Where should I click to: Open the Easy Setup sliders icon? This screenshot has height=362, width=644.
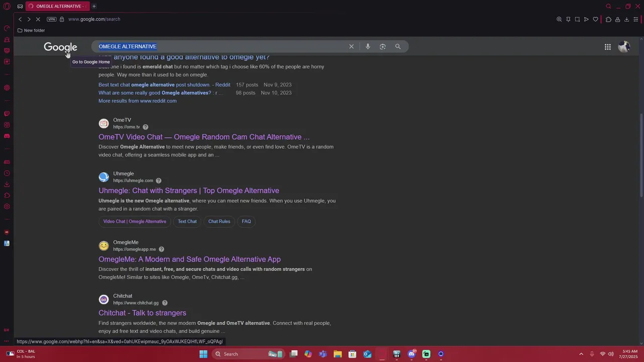(x=635, y=19)
